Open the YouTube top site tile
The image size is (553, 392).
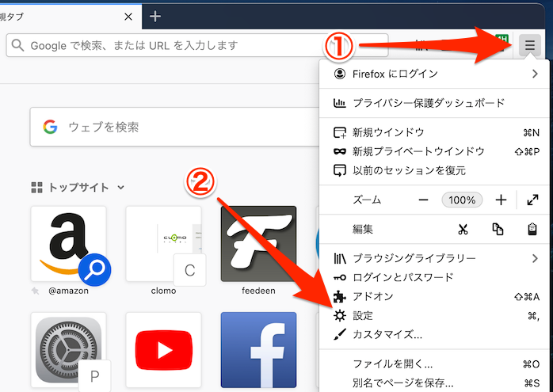click(x=164, y=350)
